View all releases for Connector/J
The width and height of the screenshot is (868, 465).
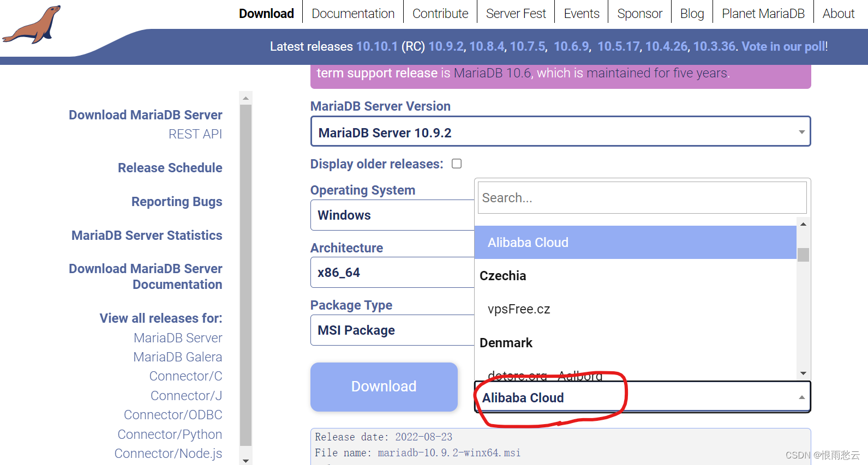point(187,396)
